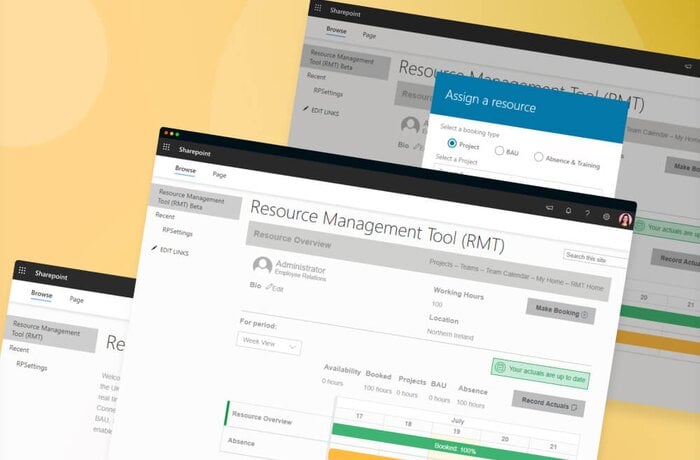Image resolution: width=700 pixels, height=460 pixels.
Task: Select BAU booking type radio button
Action: pos(499,151)
